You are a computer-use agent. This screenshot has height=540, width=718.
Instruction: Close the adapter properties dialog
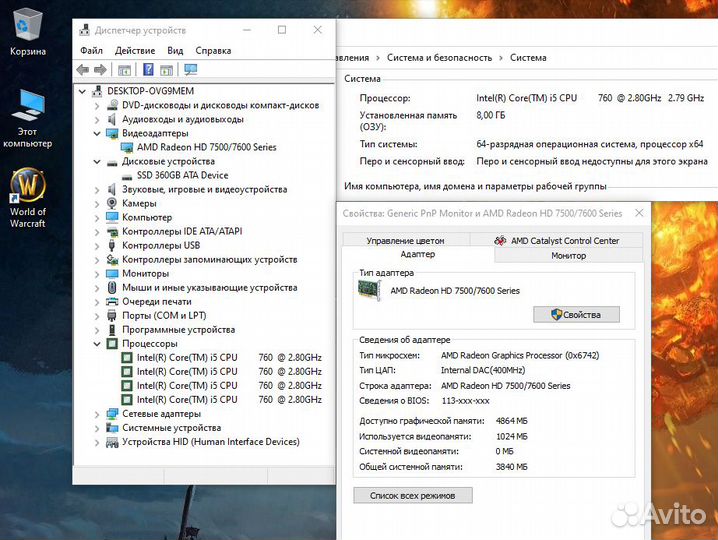point(639,213)
